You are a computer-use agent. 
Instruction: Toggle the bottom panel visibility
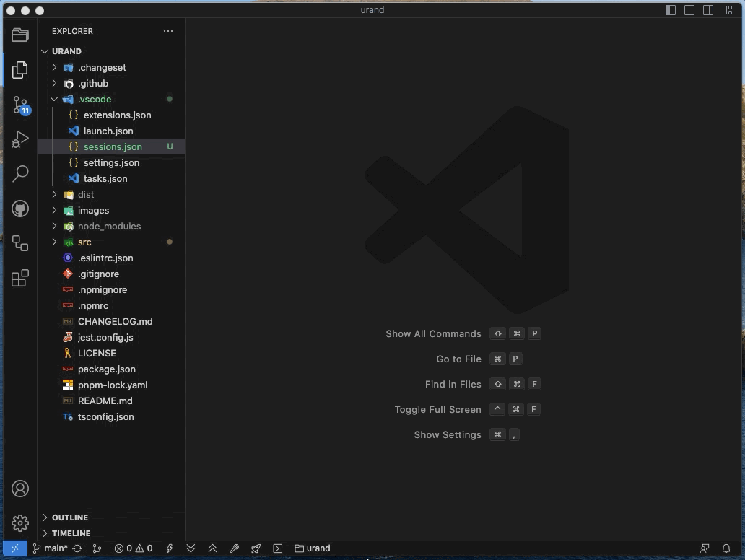[x=689, y=10]
